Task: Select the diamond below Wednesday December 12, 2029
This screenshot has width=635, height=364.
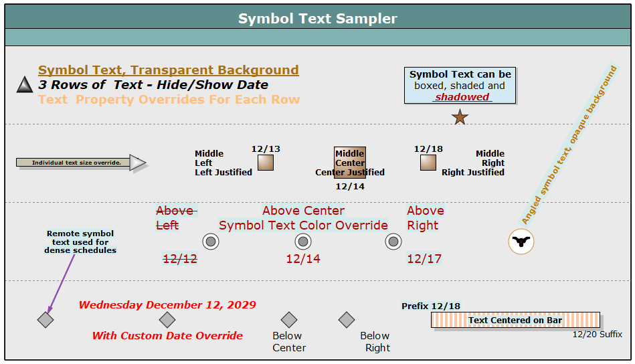Action: (167, 320)
